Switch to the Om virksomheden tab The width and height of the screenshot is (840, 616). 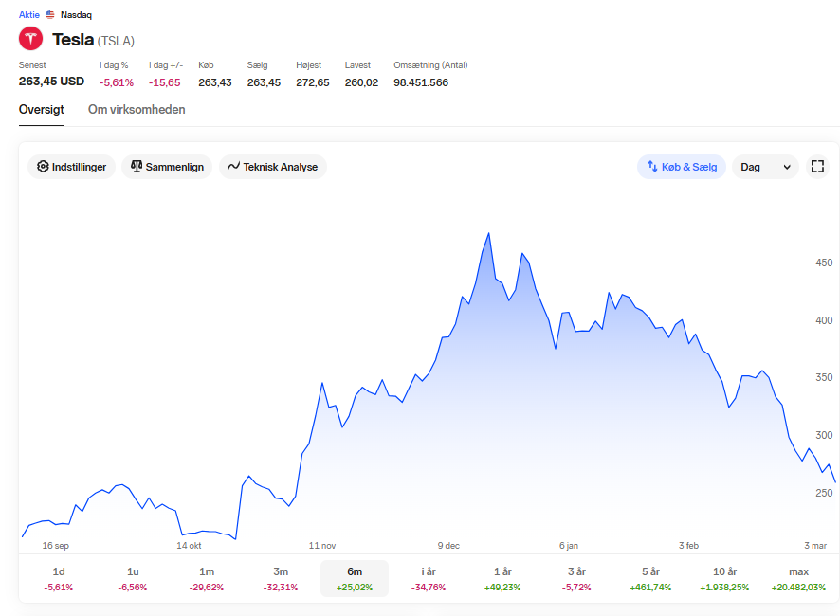[137, 110]
